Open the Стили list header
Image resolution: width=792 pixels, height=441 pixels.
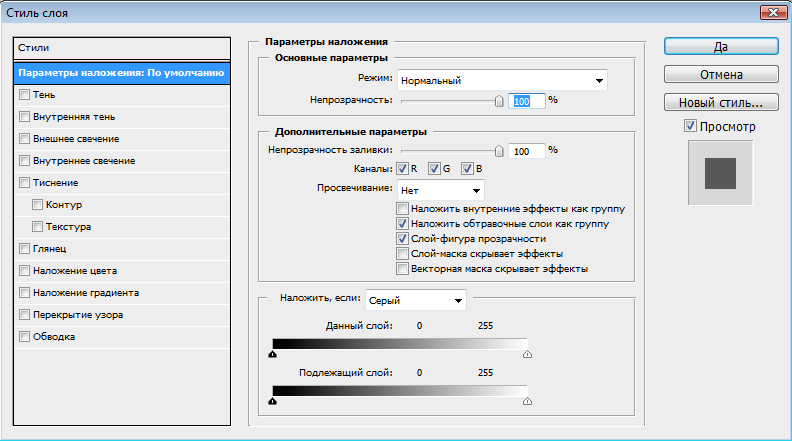[122, 48]
